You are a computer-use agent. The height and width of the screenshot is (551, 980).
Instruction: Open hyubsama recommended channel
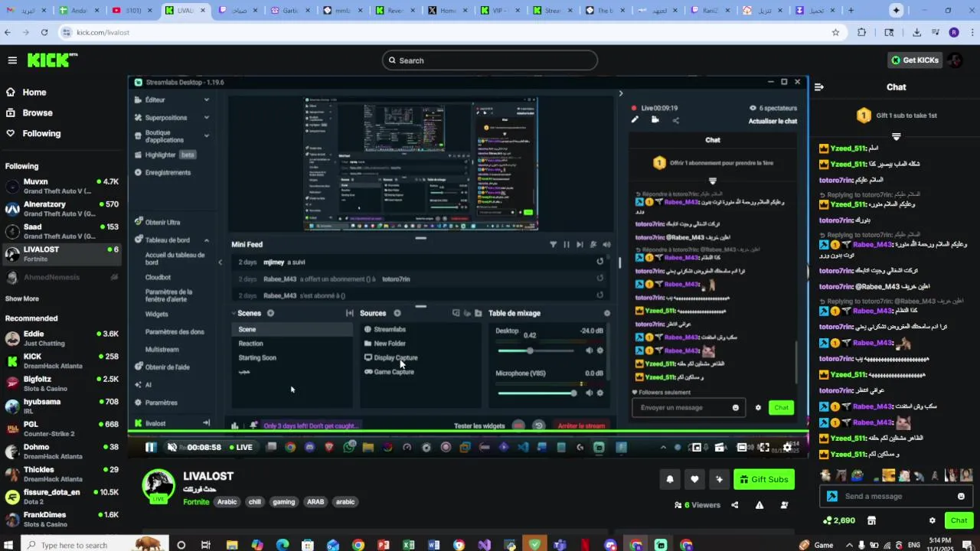[x=61, y=406]
